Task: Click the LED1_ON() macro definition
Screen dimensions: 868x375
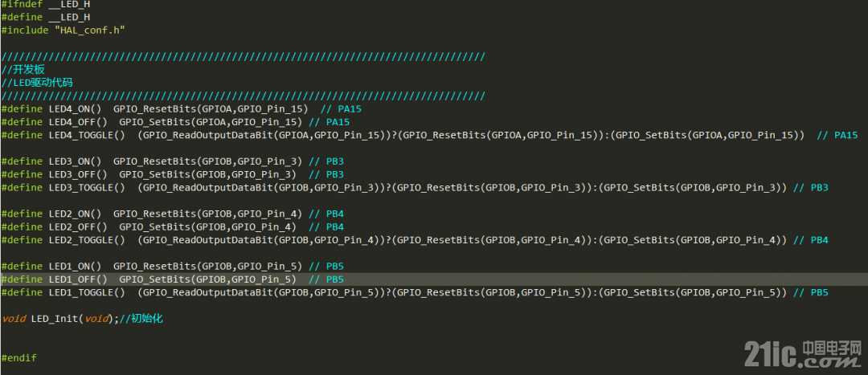Action: pos(172,267)
